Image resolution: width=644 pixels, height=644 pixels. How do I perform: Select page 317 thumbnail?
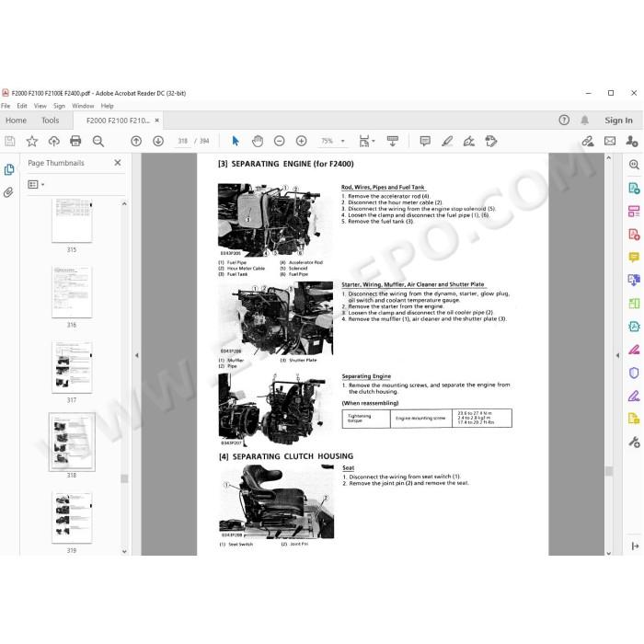72,367
